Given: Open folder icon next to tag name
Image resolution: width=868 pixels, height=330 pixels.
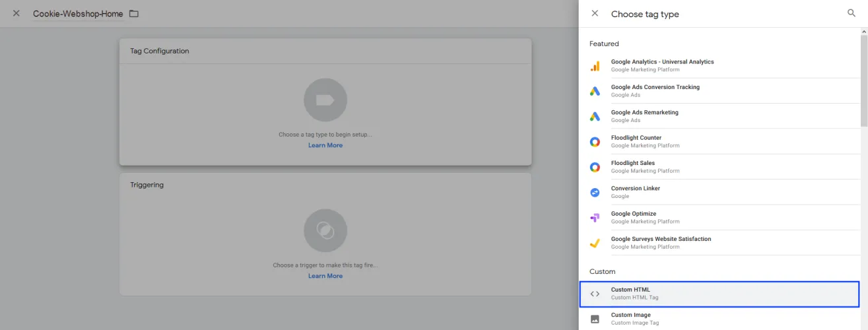Looking at the screenshot, I should coord(134,14).
